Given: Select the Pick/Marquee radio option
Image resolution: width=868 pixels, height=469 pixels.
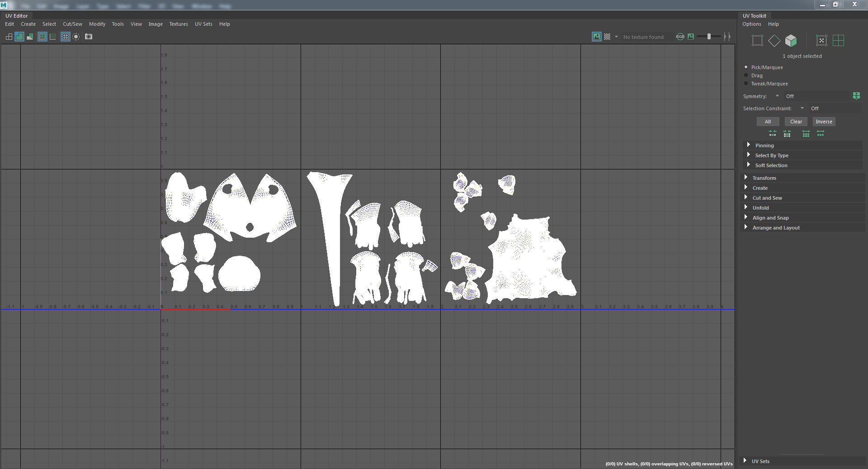Looking at the screenshot, I should coord(746,67).
